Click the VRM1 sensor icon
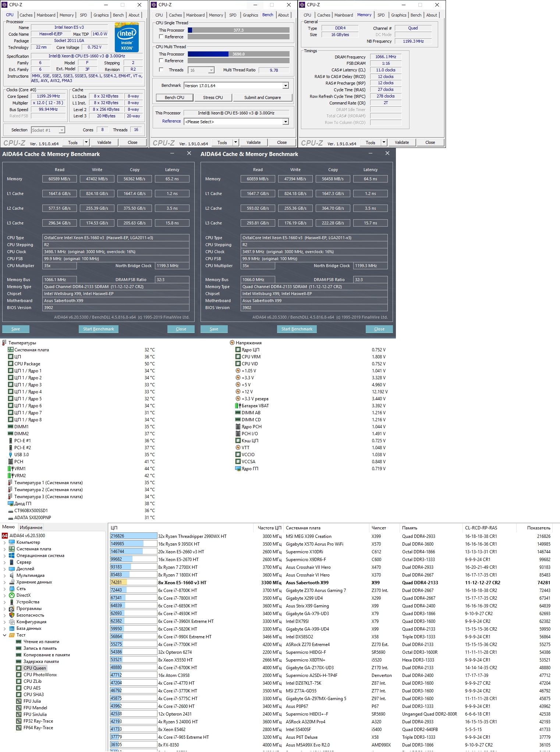The height and width of the screenshot is (752, 560). click(x=11, y=469)
